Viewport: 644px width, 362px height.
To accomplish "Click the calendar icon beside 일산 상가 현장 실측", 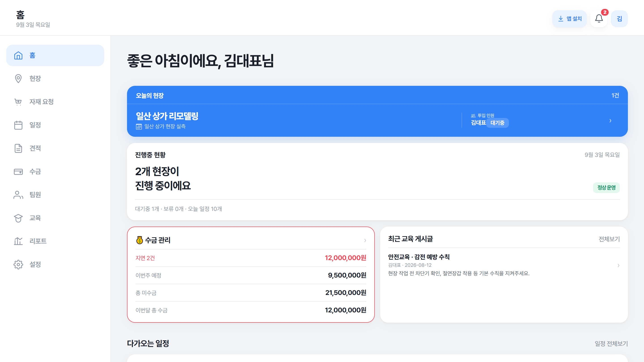I will pyautogui.click(x=139, y=127).
